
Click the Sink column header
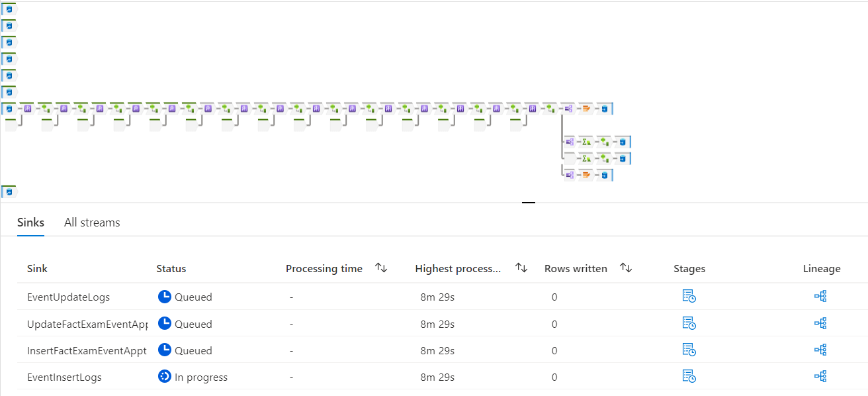tap(37, 269)
